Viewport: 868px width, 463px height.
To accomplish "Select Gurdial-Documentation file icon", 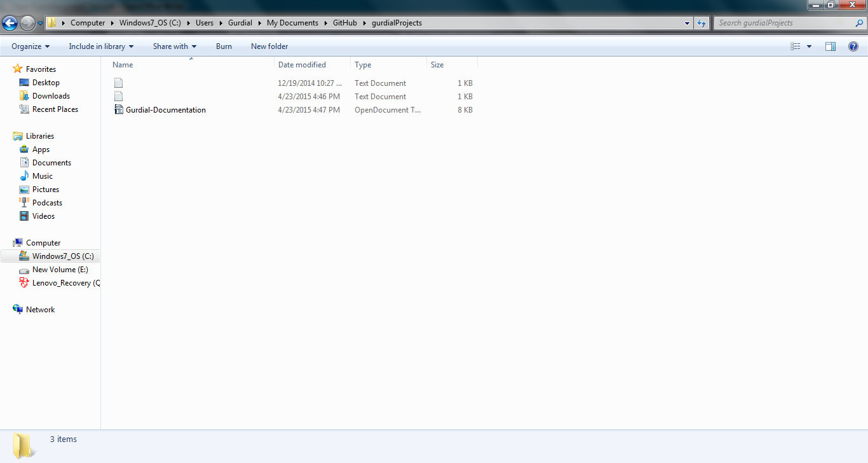I will [x=118, y=109].
